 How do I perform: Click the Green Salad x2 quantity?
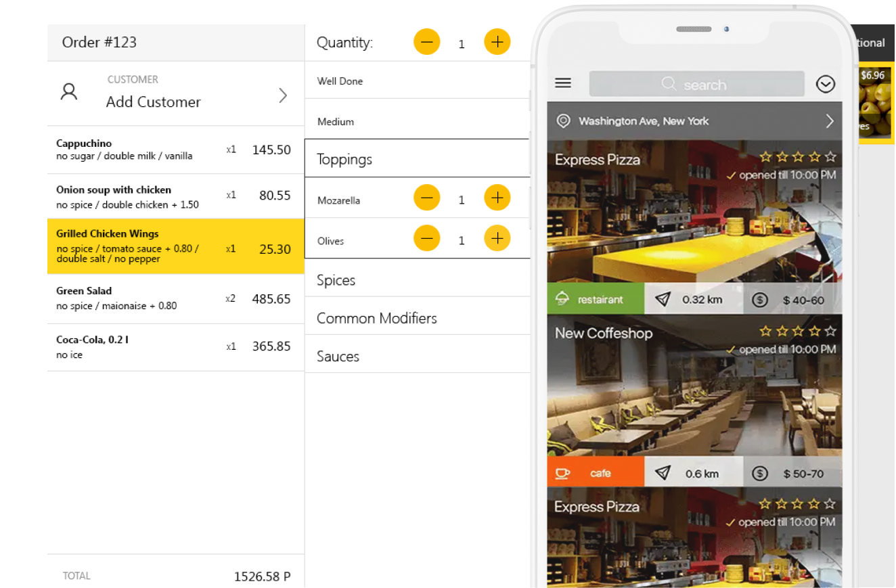(x=231, y=298)
